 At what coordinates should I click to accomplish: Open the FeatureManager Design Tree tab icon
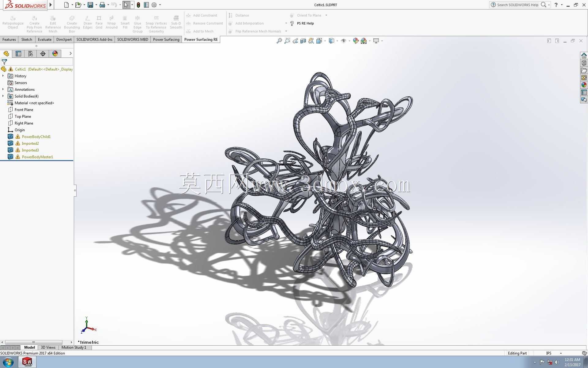tap(6, 54)
